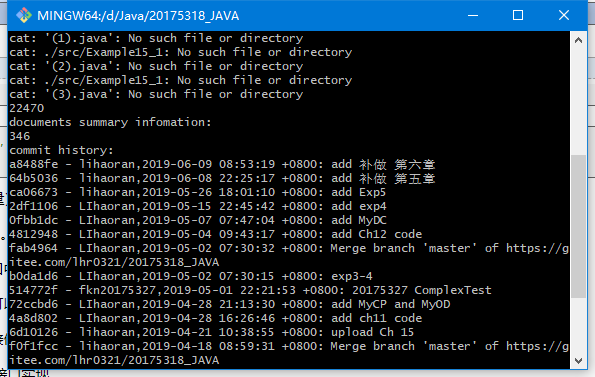Maximize the MINGW64 terminal window
The image size is (595, 377).
[x=518, y=16]
